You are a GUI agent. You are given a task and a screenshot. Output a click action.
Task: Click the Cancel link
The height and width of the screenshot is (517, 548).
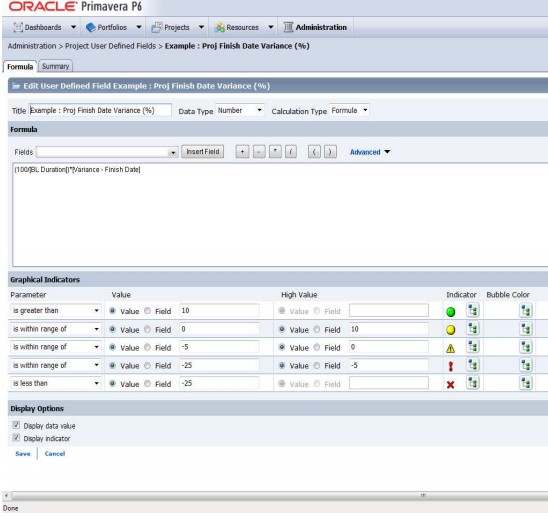pos(55,454)
